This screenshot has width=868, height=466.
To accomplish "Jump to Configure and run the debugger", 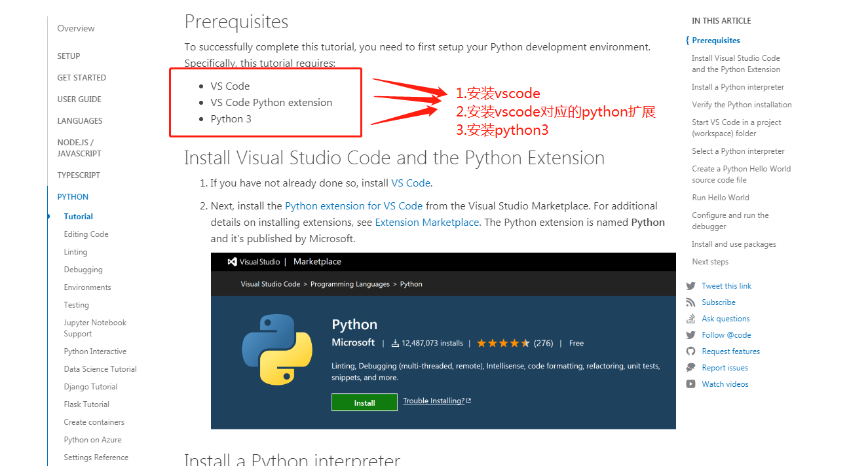I will point(730,221).
